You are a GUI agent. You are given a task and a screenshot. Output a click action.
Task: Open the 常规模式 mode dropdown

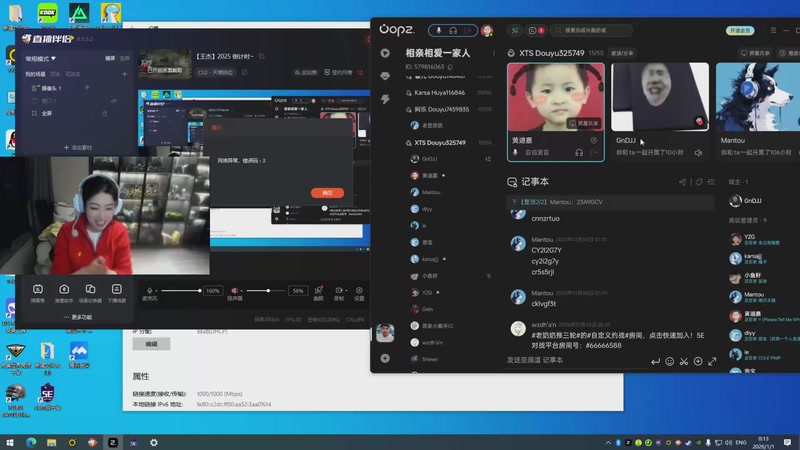(40, 59)
